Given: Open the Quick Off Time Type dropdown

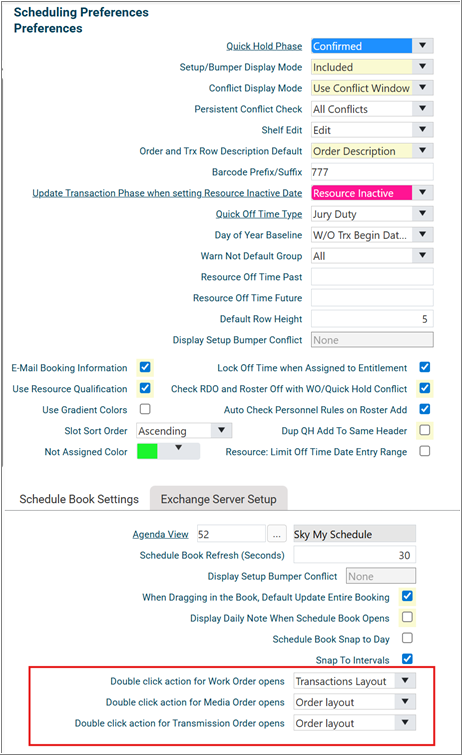Looking at the screenshot, I should (422, 214).
